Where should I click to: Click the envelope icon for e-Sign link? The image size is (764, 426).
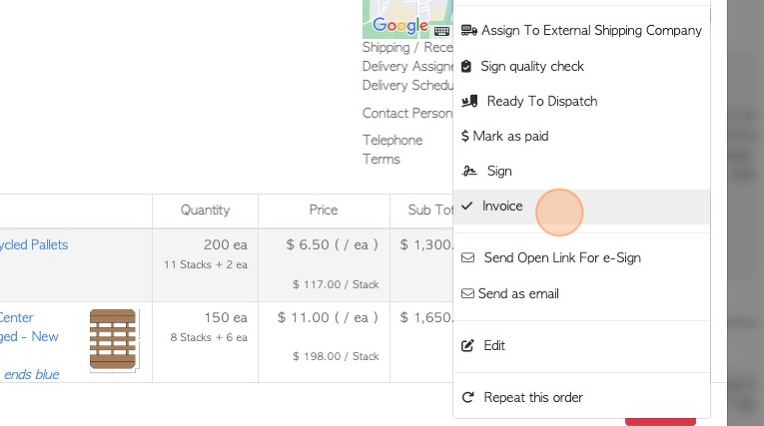coord(468,258)
